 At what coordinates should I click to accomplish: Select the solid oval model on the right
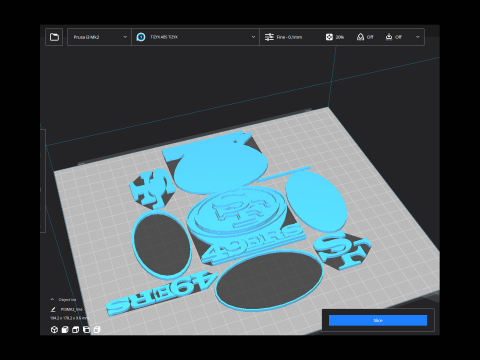(315, 202)
